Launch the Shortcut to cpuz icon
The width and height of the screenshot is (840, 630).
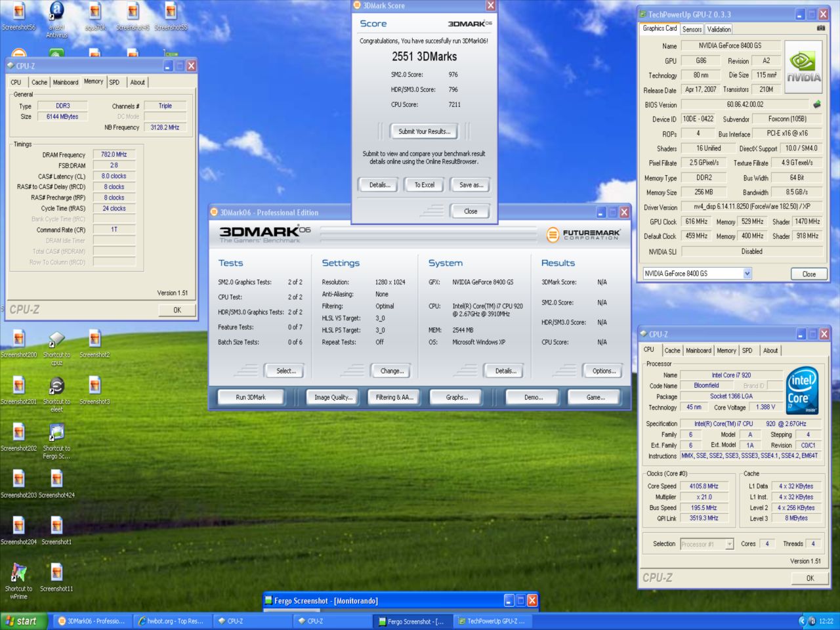pos(56,348)
